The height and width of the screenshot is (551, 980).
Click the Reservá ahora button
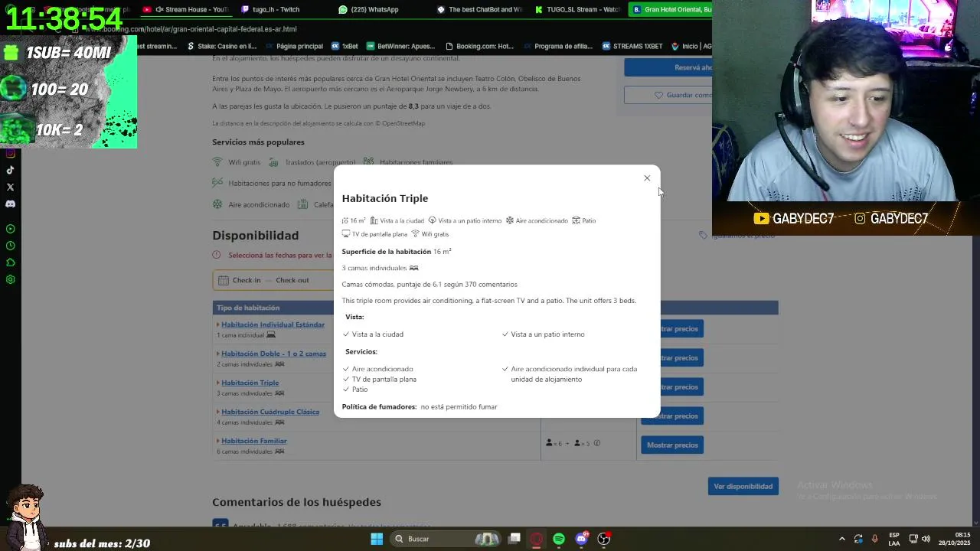click(x=668, y=67)
